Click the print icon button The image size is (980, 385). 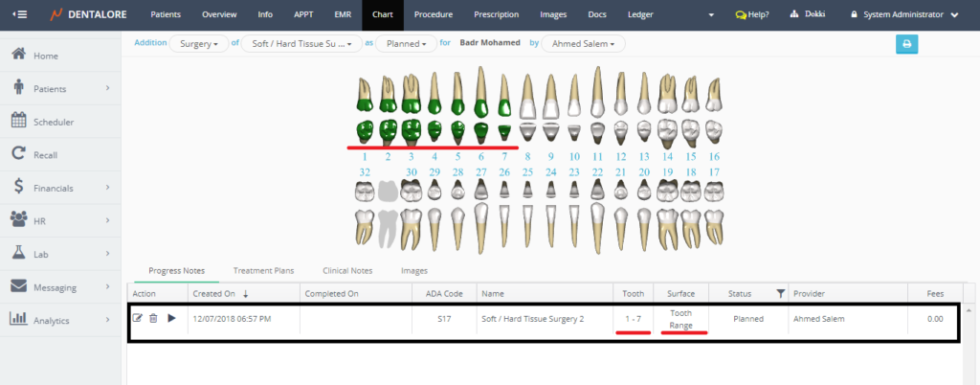[x=906, y=43]
